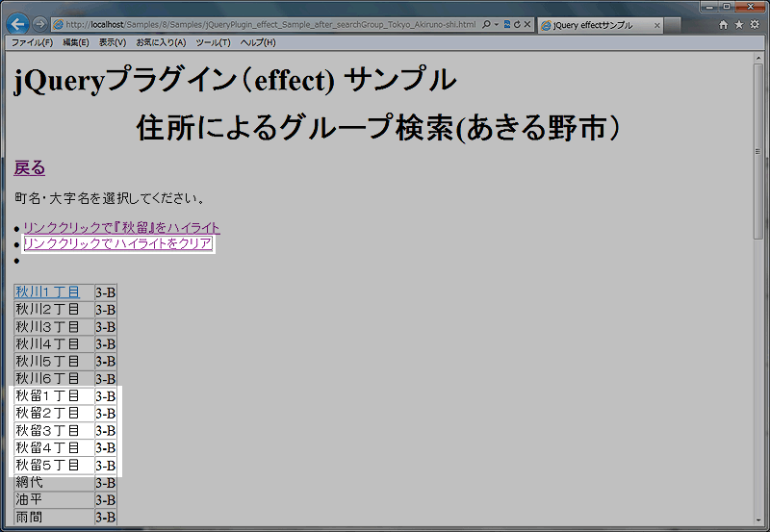Select the 油平 table cell
This screenshot has height=532, width=770.
click(x=54, y=500)
